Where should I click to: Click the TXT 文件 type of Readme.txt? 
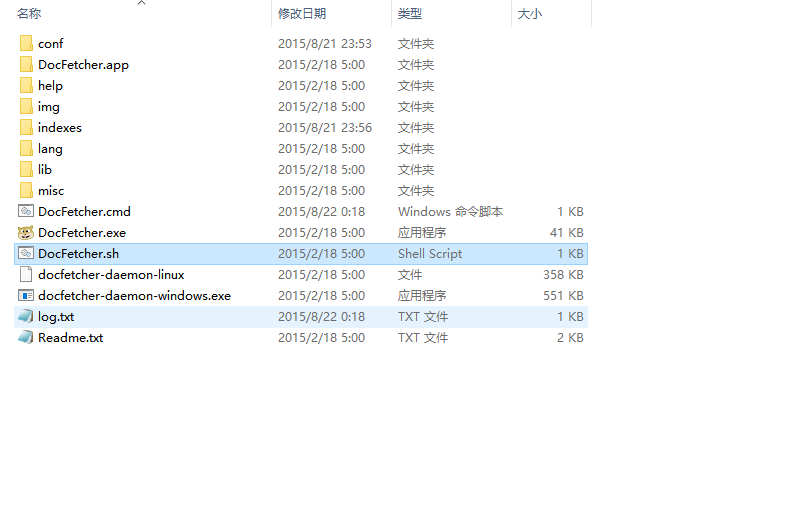[423, 337]
